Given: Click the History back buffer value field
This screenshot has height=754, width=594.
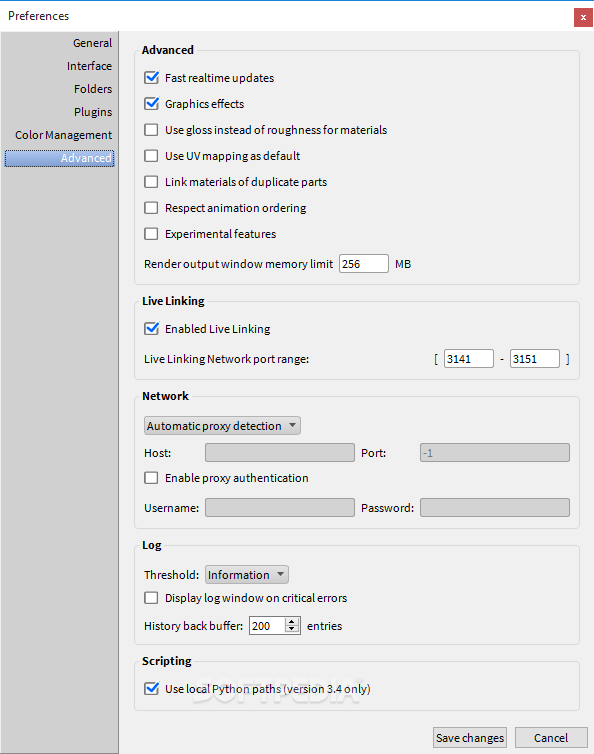Looking at the screenshot, I should click(267, 626).
